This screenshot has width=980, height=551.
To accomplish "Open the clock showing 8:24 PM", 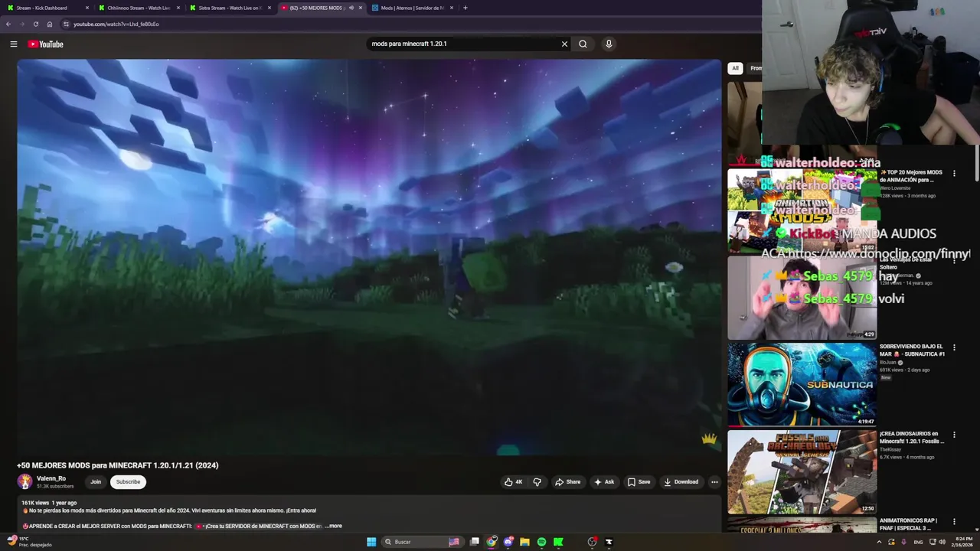I will [x=964, y=542].
